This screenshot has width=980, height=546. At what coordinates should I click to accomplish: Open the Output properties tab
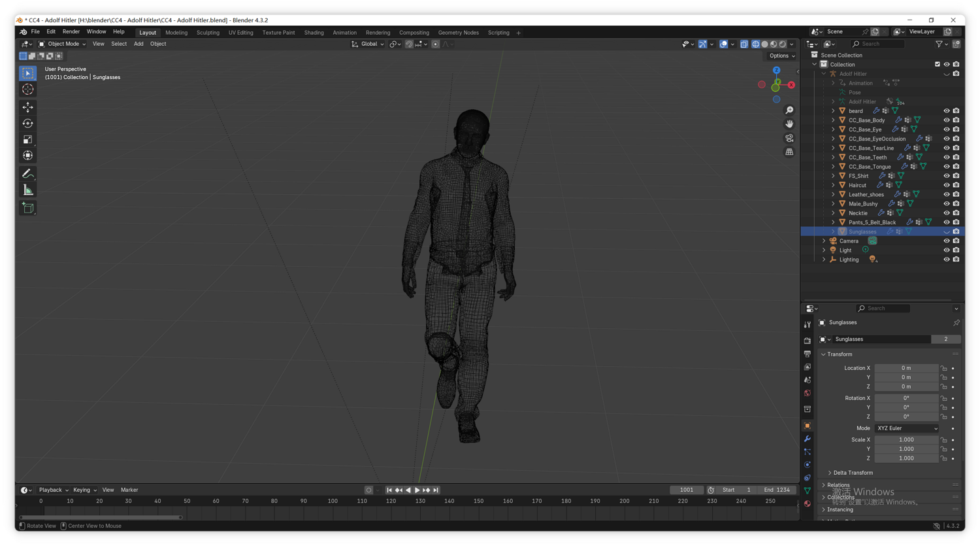pyautogui.click(x=808, y=354)
